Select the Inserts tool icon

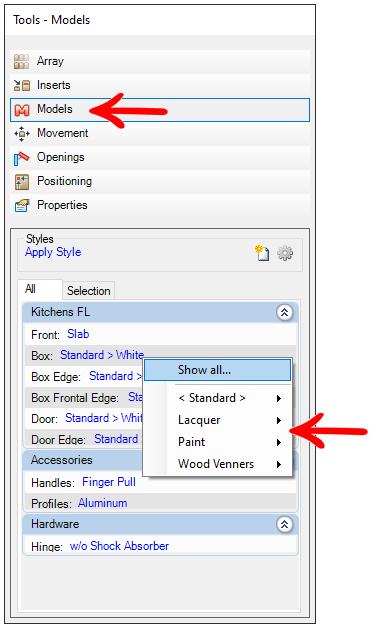[22, 85]
